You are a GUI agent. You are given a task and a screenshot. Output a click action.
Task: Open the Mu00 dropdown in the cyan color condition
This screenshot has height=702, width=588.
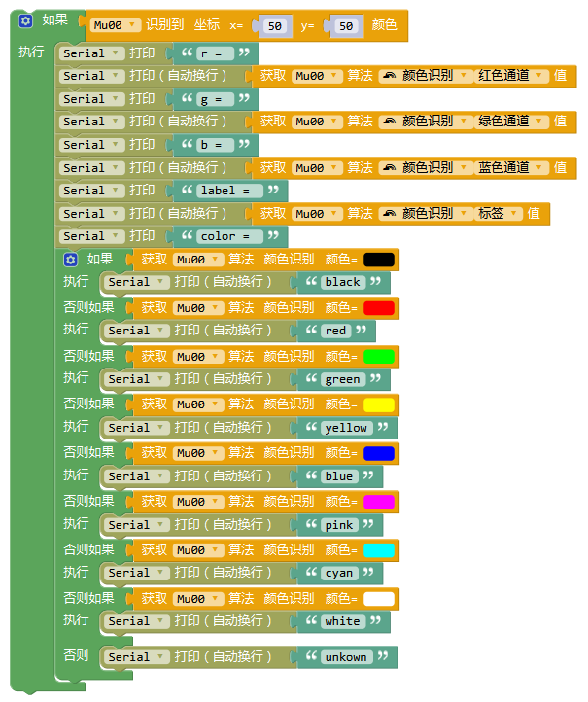coord(198,550)
